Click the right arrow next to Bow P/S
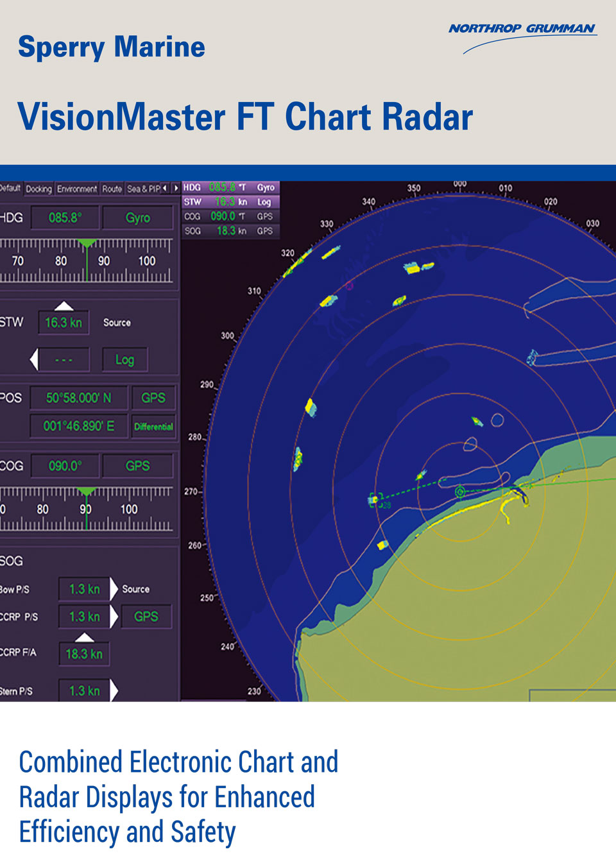This screenshot has width=616, height=856. click(114, 589)
